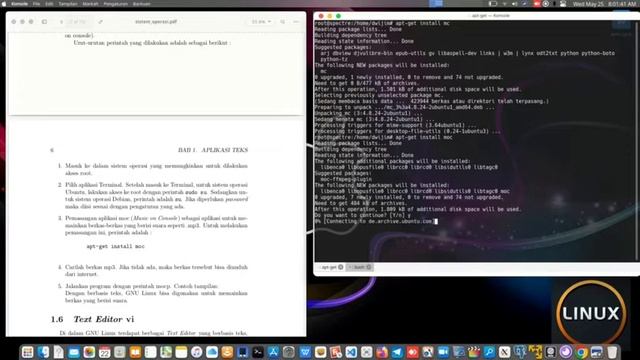Open Trash from the dock
Screen dimensions: 640x360
tap(612, 352)
